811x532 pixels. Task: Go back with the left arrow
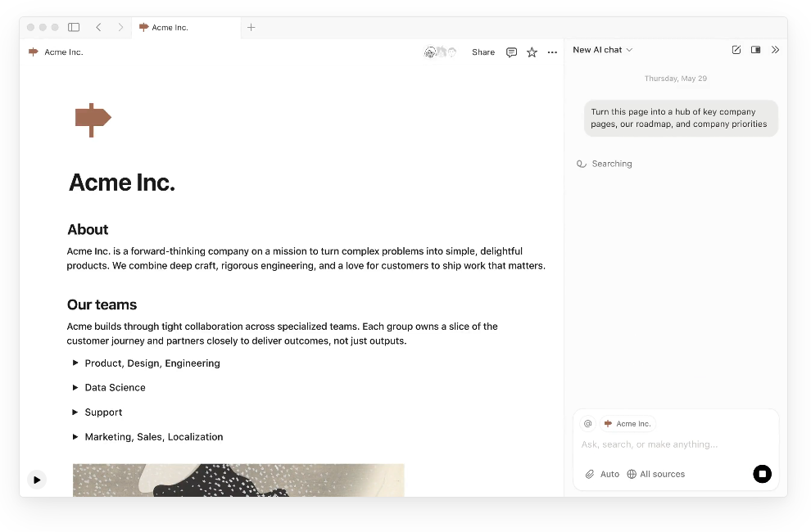98,27
